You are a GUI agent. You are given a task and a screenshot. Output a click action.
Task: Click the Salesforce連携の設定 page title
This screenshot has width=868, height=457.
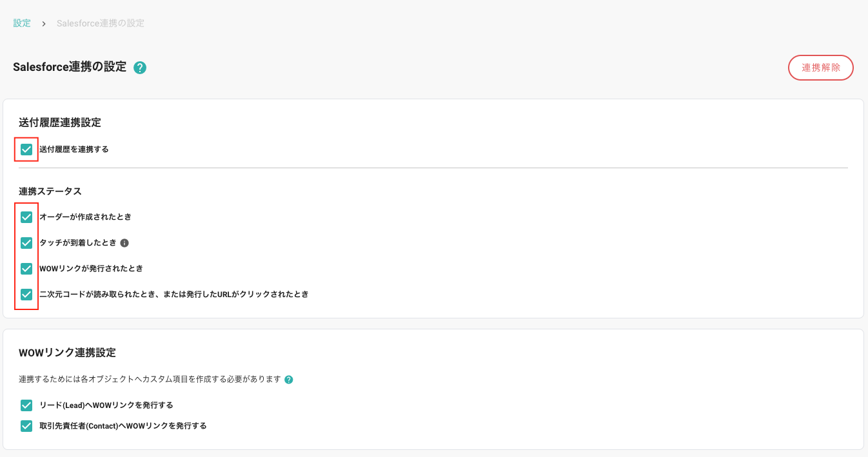coord(70,67)
